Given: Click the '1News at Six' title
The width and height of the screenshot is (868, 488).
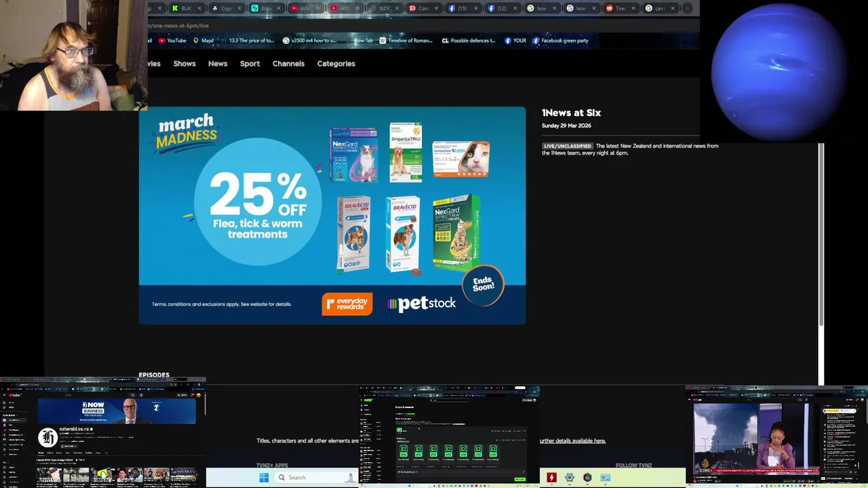Looking at the screenshot, I should 571,113.
